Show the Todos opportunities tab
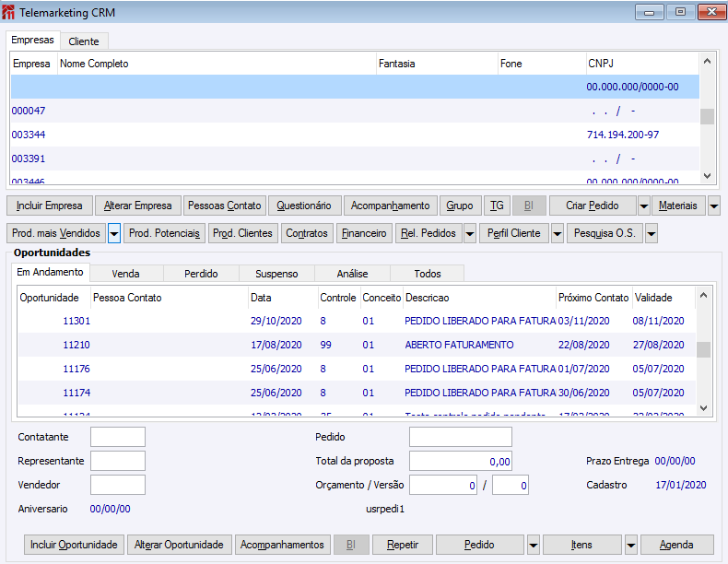The height and width of the screenshot is (564, 728). coord(427,274)
